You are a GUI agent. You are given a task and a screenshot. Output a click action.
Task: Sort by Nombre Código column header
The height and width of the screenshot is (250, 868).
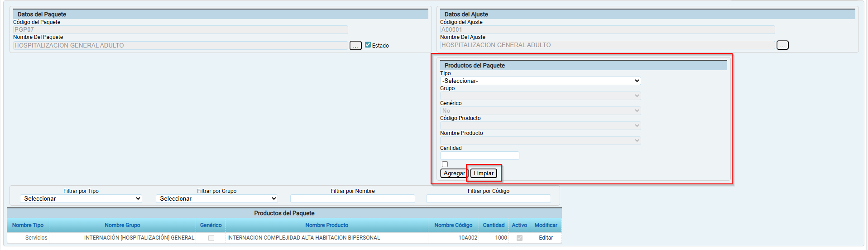pos(453,225)
